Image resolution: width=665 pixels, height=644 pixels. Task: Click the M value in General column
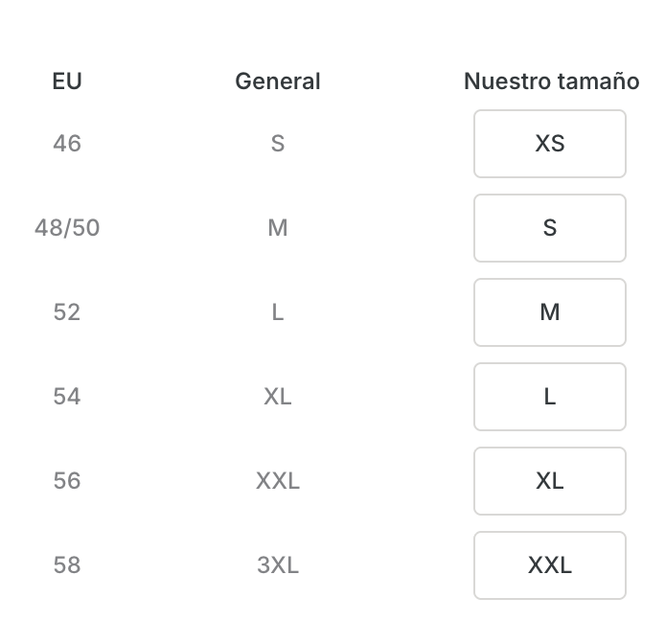pos(278,228)
